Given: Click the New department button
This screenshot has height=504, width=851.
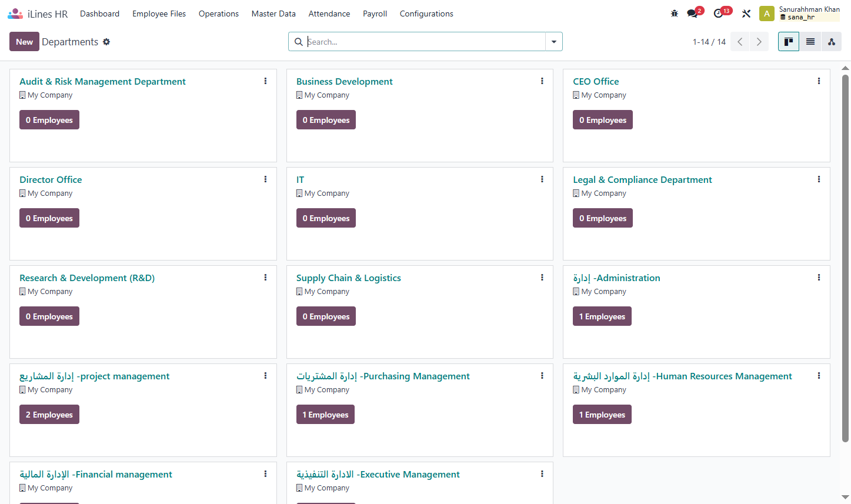Looking at the screenshot, I should 24,42.
